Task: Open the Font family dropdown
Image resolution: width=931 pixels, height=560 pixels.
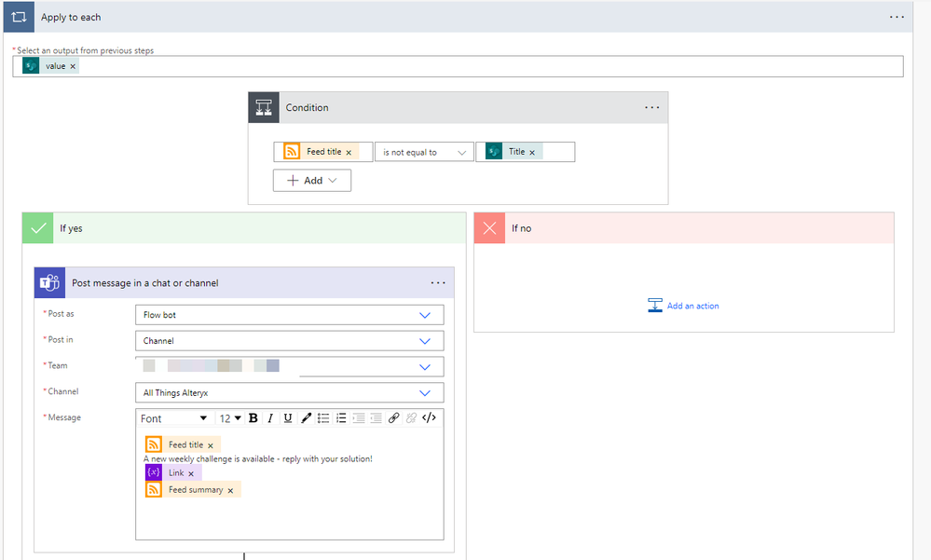Action: pos(173,418)
